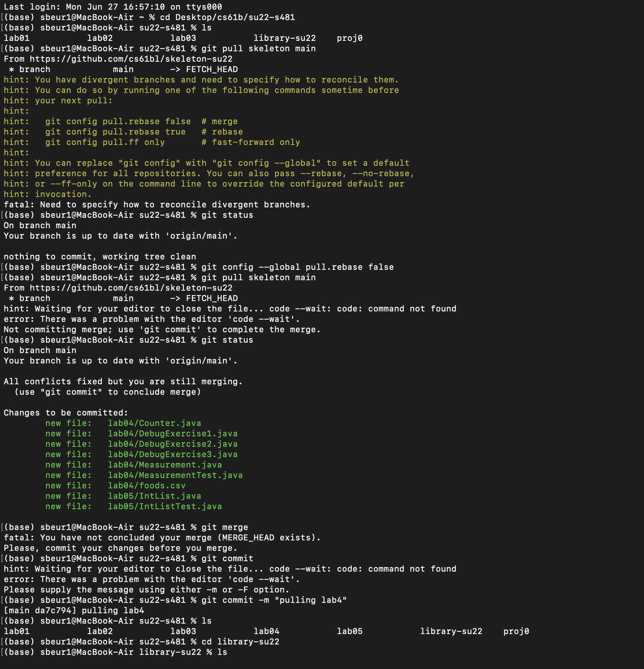Click the "git config pull.rebase true" hint

pos(115,132)
